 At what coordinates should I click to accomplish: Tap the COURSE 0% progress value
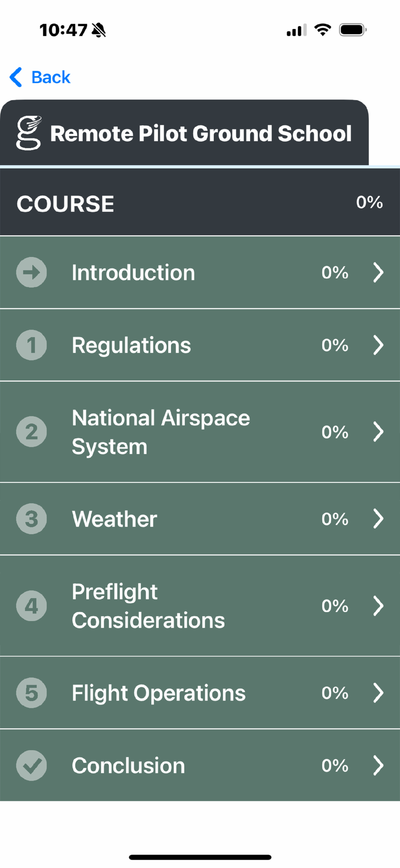click(x=369, y=202)
